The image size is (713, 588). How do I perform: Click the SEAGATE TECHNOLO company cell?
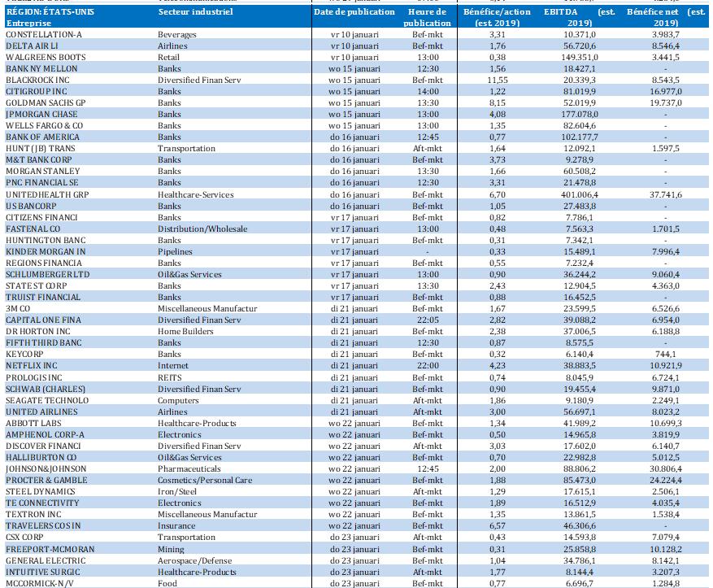pos(47,400)
